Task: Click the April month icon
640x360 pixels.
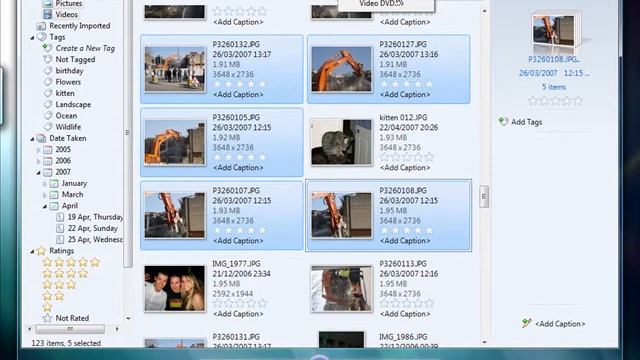Action: click(54, 206)
